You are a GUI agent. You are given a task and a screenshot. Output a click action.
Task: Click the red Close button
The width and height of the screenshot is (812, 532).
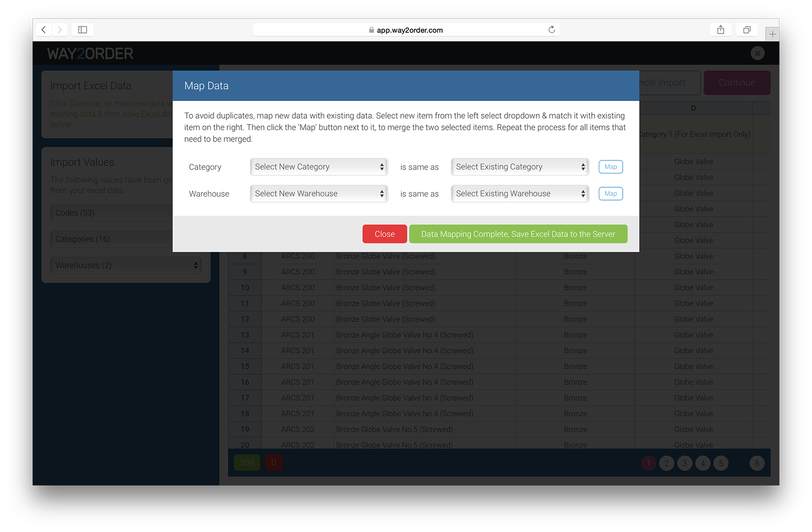385,234
